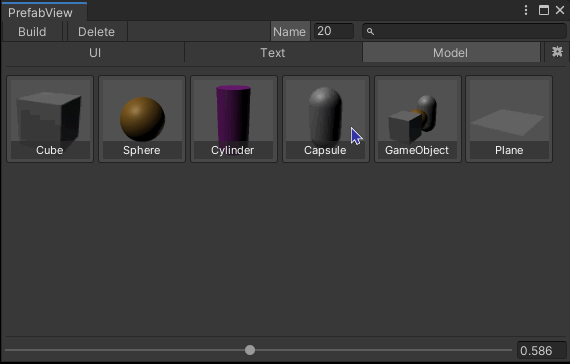
Task: Switch to the Text tab
Action: coord(273,52)
